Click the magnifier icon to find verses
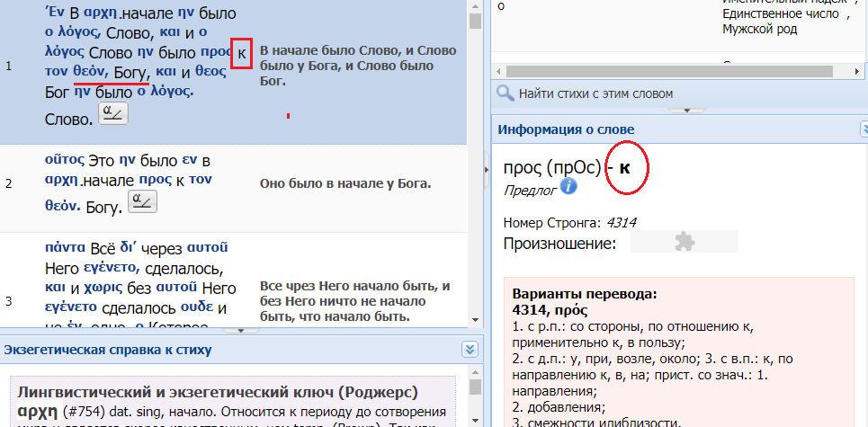 tap(505, 93)
